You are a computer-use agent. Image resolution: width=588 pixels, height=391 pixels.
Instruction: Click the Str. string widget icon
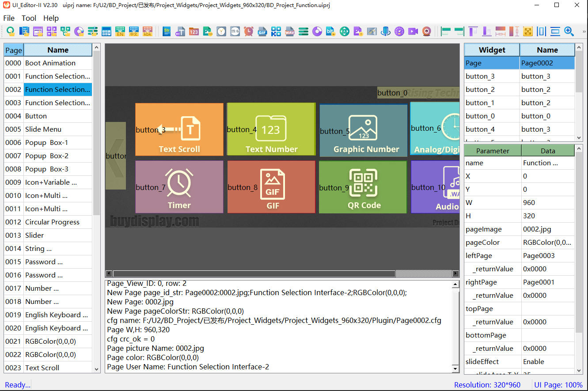point(167,31)
